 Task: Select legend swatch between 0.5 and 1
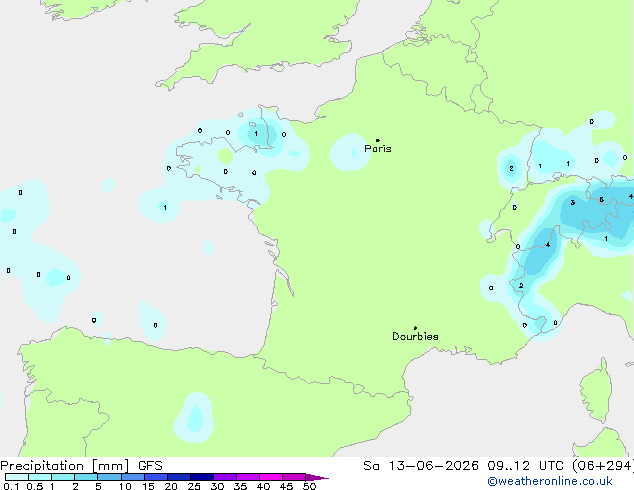(40, 477)
